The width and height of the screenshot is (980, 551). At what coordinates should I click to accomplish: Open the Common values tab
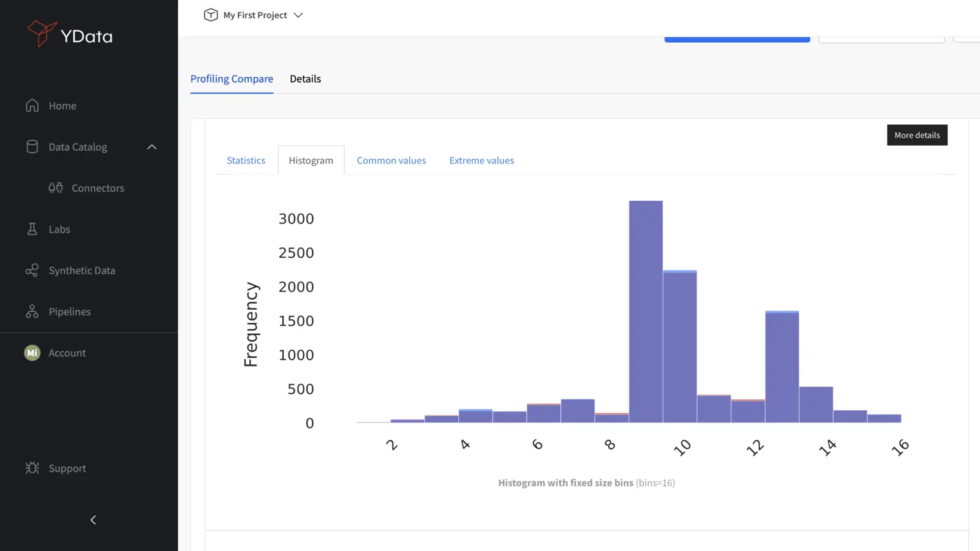[x=391, y=160]
